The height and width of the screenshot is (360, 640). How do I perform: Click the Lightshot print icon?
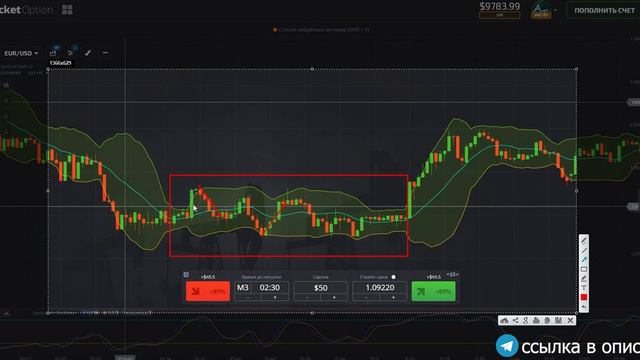(x=536, y=320)
